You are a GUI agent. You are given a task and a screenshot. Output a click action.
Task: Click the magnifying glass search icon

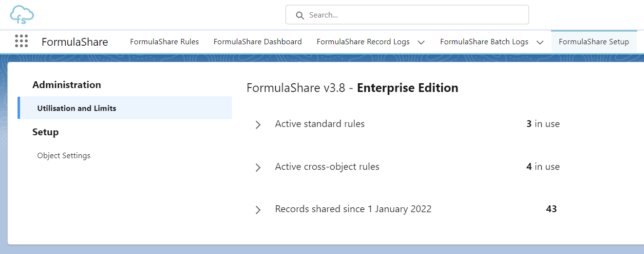click(300, 15)
